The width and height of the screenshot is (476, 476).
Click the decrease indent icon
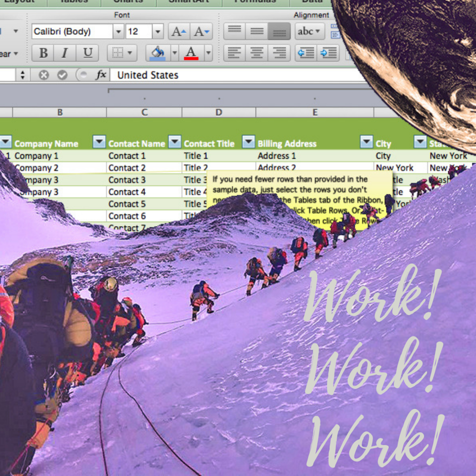pos(306,53)
